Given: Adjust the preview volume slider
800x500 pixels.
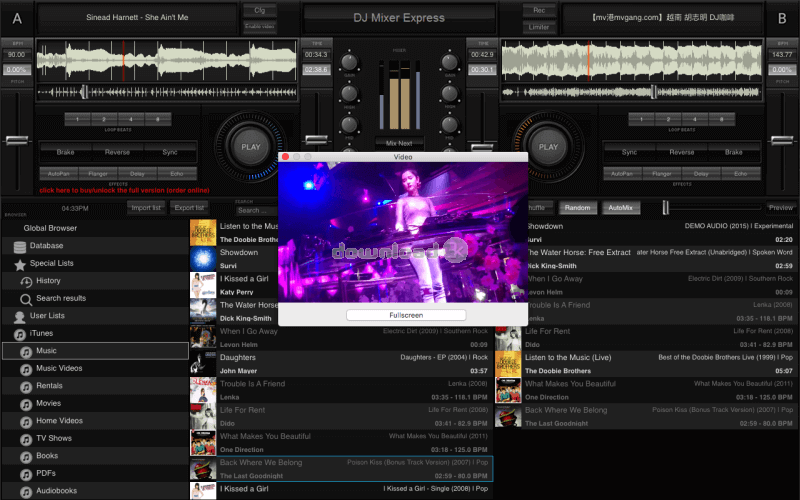Looking at the screenshot, I should 665,207.
